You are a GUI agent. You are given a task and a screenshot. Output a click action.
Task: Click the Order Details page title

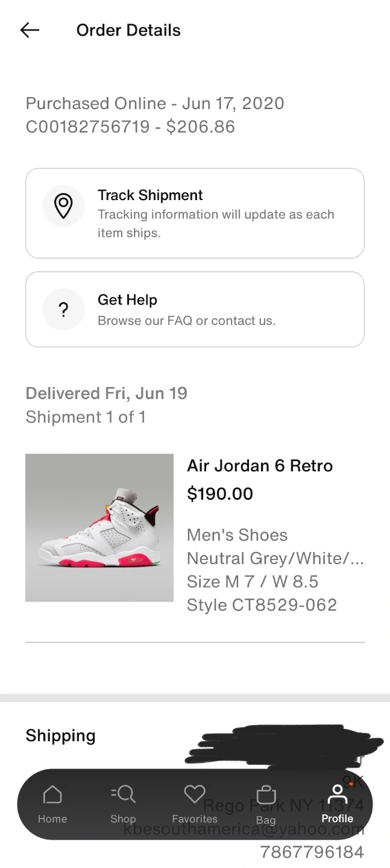coord(128,30)
